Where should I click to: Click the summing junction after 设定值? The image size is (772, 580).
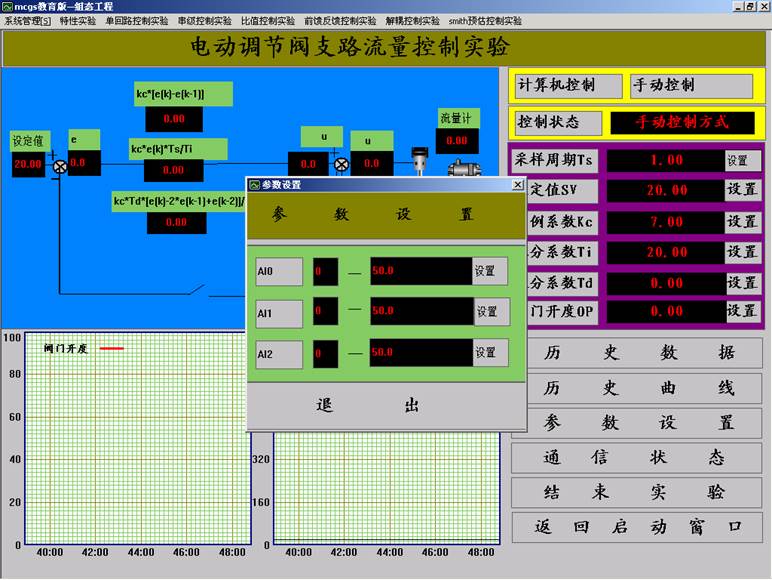59,165
